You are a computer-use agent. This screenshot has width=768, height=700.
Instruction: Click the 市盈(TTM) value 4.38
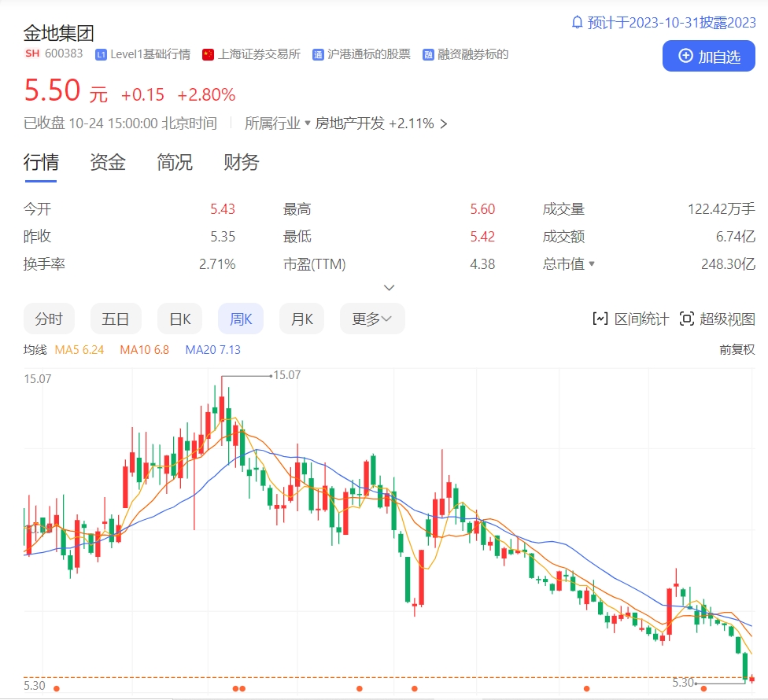483,263
